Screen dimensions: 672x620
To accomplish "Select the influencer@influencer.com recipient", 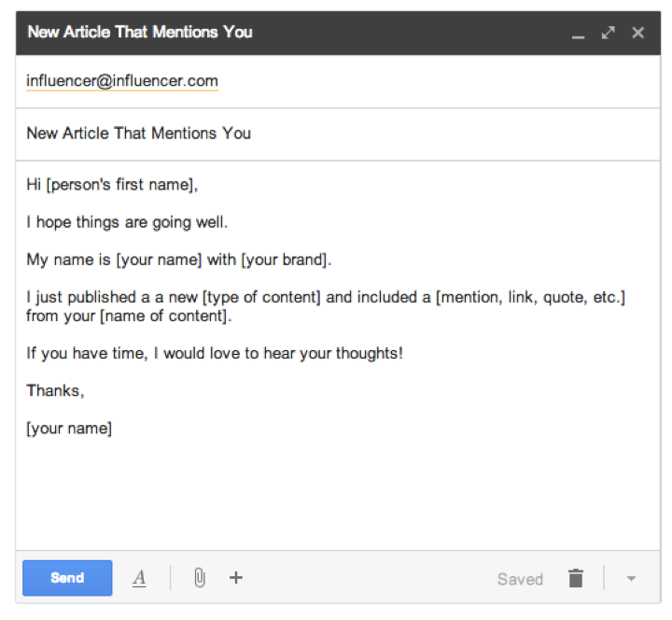I will coord(122,81).
